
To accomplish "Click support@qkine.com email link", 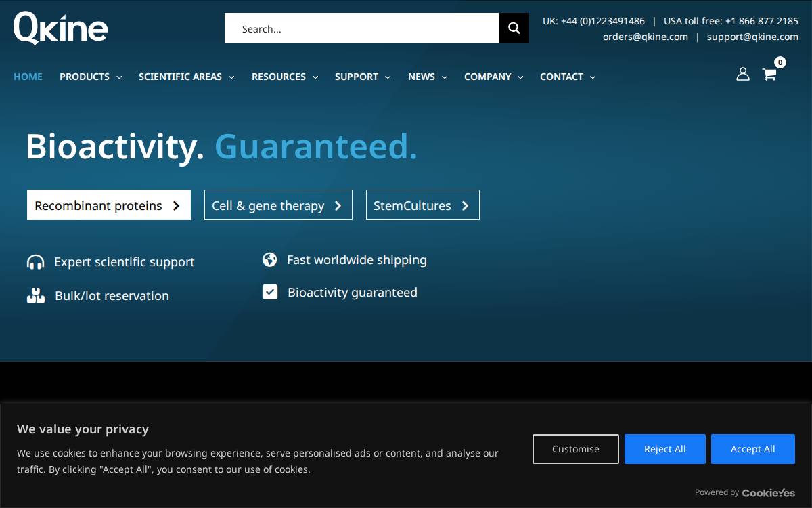I will (x=752, y=37).
